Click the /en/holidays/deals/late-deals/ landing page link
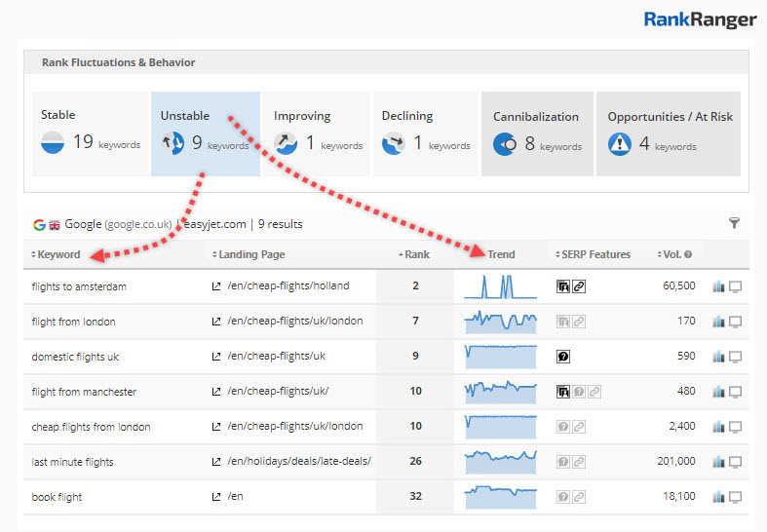Image resolution: width=767 pixels, height=532 pixels. pyautogui.click(x=298, y=462)
